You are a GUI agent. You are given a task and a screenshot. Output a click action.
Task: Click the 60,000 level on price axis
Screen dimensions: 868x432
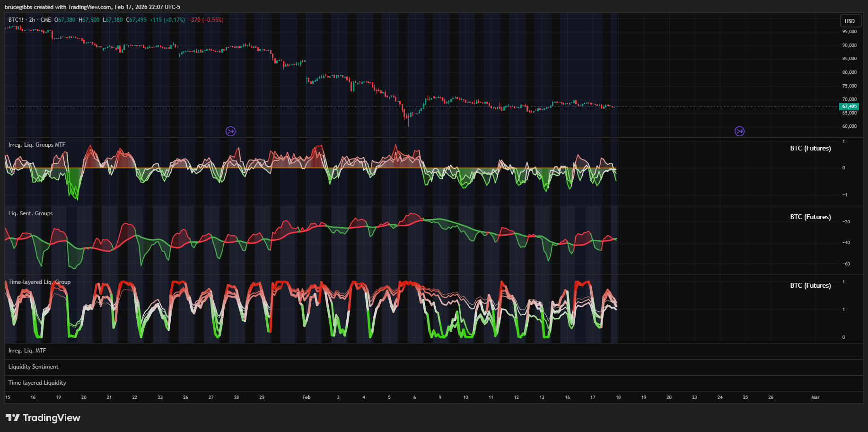pos(849,126)
